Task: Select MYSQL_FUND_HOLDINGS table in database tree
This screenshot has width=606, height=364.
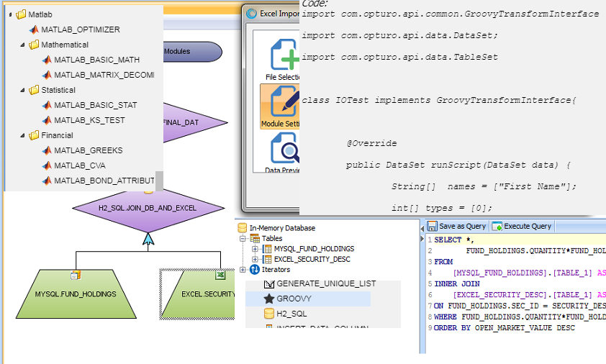Action: click(315, 249)
